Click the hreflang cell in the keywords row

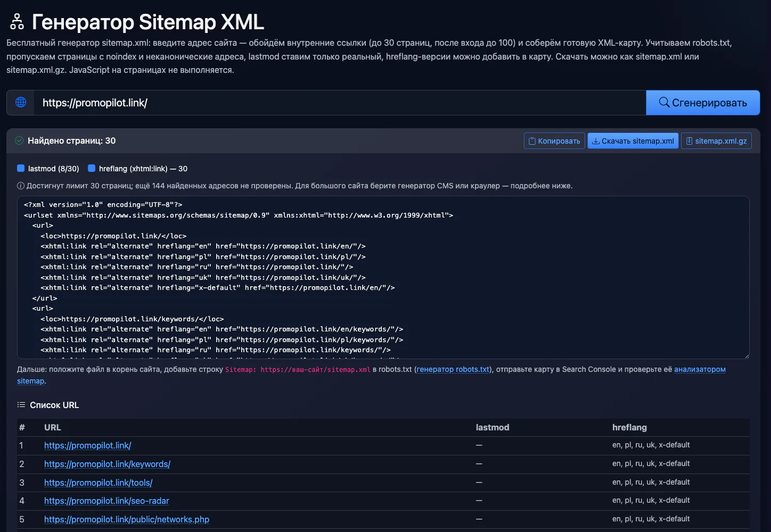[x=651, y=463]
